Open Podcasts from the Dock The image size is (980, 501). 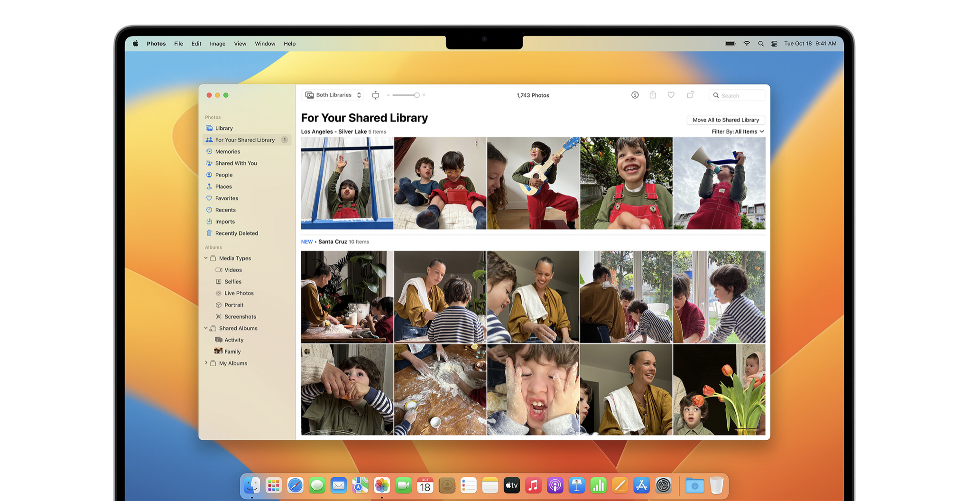[555, 485]
